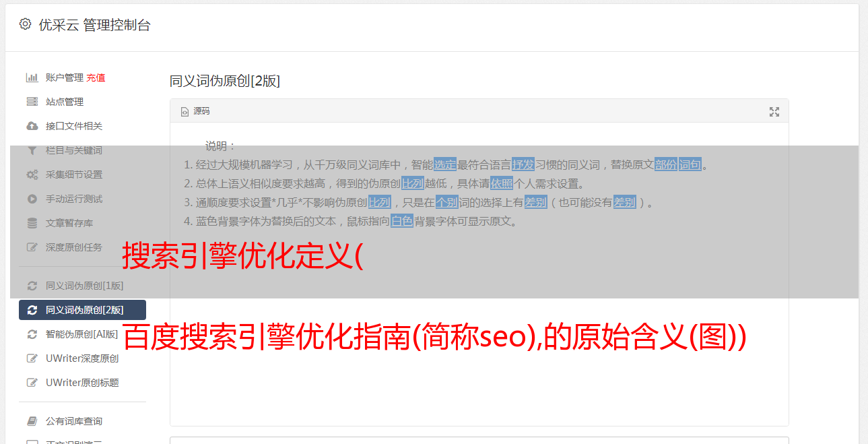The width and height of the screenshot is (868, 444).
Task: Open 同义词伪原创[2版] menu item
Action: (x=82, y=310)
